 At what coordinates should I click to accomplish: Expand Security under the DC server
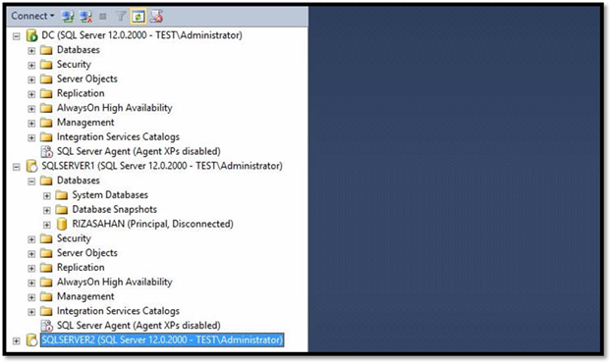31,65
